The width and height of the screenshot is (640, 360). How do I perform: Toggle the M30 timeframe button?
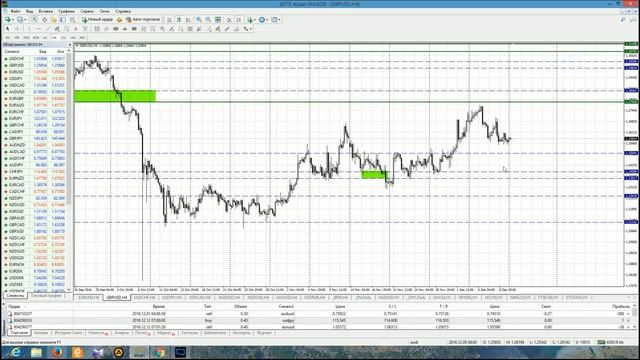(x=36, y=38)
